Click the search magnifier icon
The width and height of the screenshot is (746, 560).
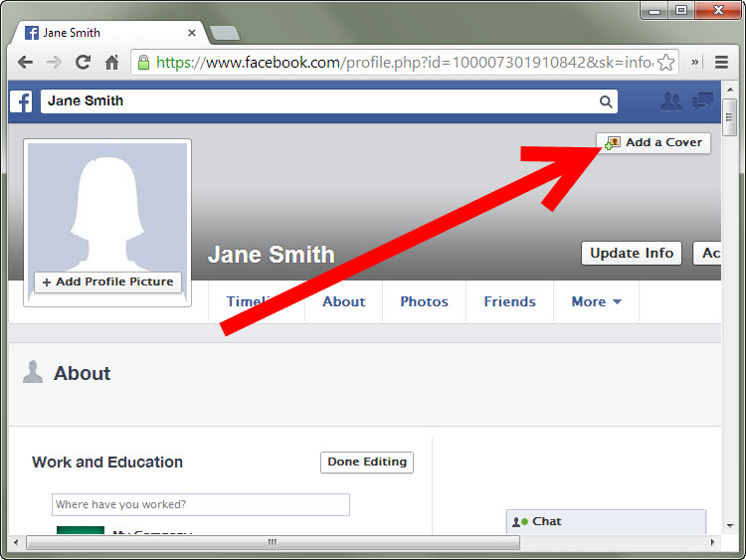(606, 101)
